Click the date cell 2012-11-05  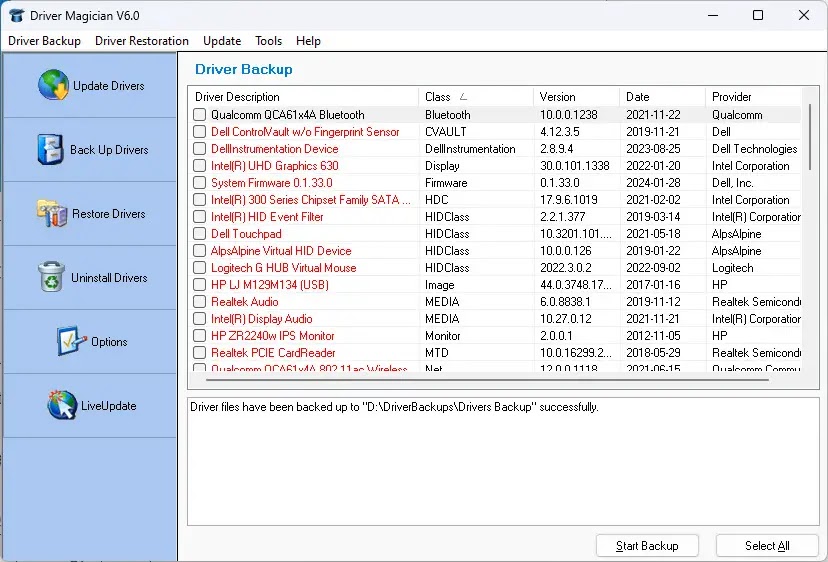653,335
